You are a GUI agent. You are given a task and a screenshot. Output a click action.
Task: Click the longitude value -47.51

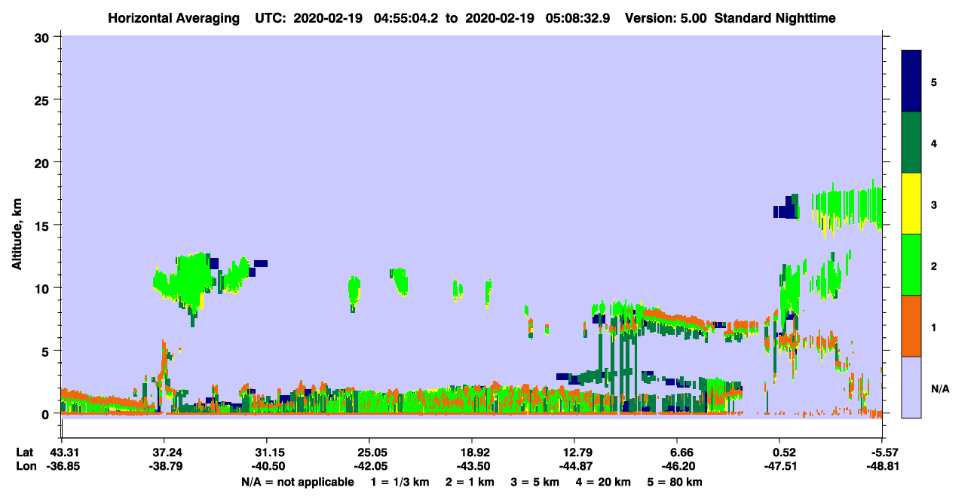pos(779,467)
